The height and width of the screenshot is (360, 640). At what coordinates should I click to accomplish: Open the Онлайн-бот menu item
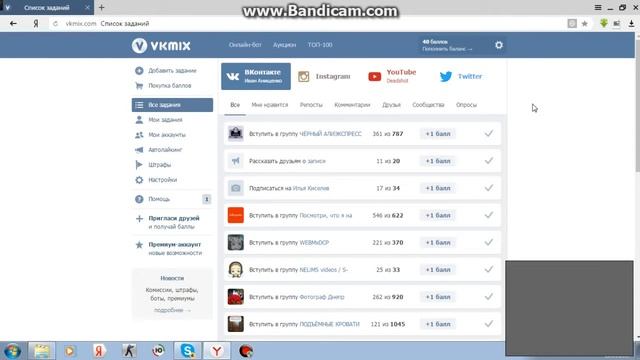pyautogui.click(x=245, y=45)
